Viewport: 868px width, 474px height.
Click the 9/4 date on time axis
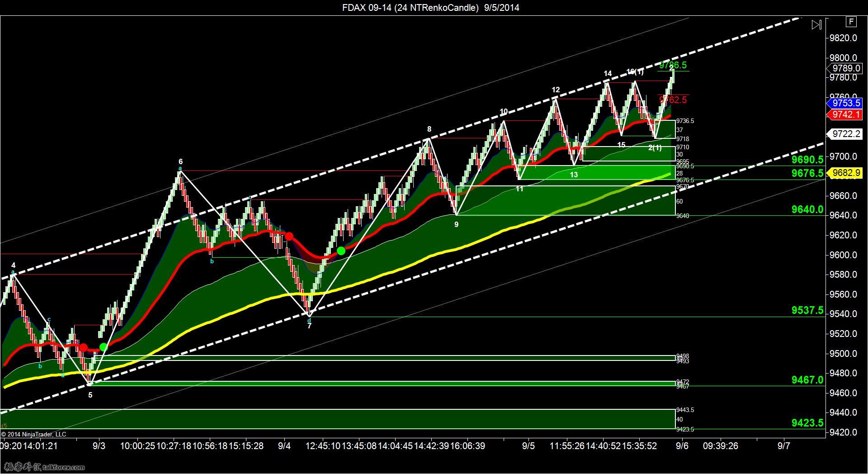click(x=284, y=446)
